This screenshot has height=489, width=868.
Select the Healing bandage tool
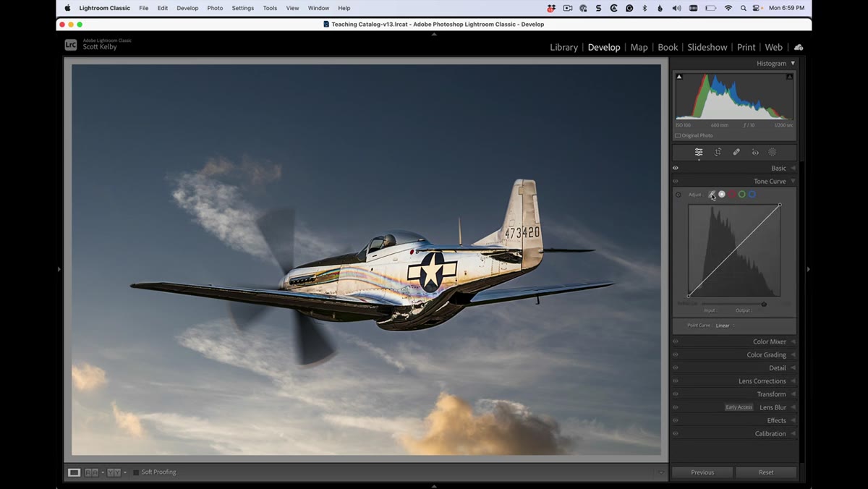click(x=736, y=152)
